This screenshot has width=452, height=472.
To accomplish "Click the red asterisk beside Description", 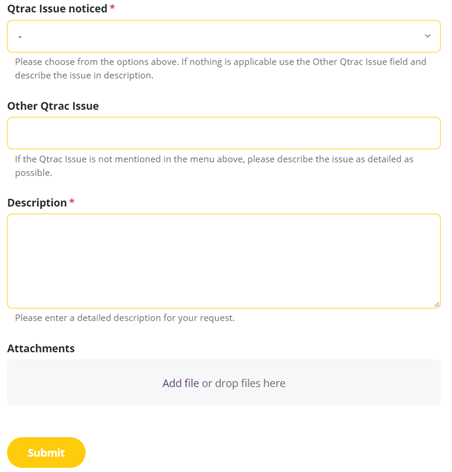I will tap(72, 201).
